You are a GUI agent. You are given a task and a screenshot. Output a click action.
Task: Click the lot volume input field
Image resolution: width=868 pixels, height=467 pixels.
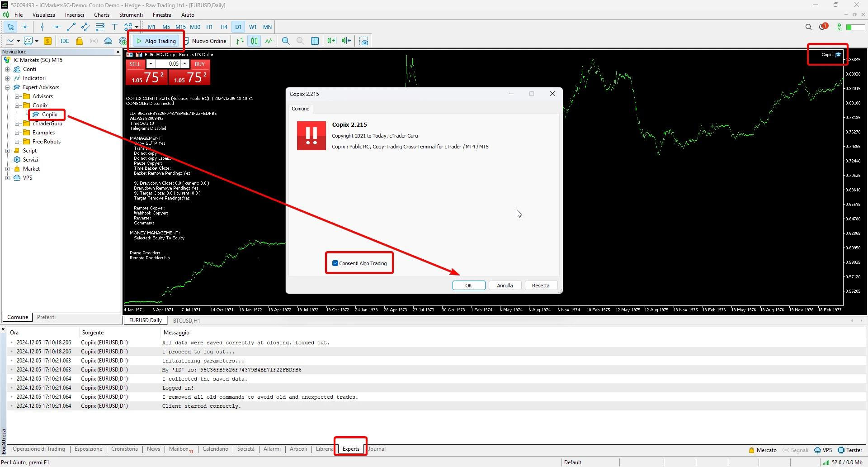(x=167, y=64)
